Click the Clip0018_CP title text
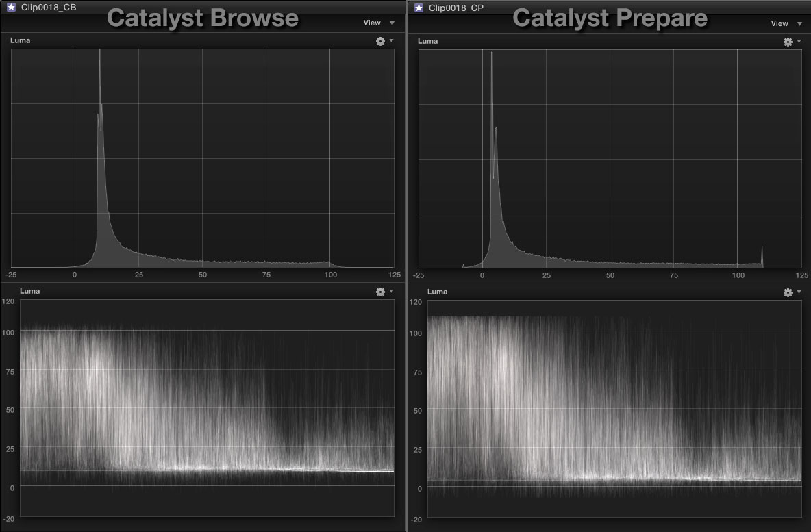Screen dimensions: 811x532 click(x=456, y=8)
